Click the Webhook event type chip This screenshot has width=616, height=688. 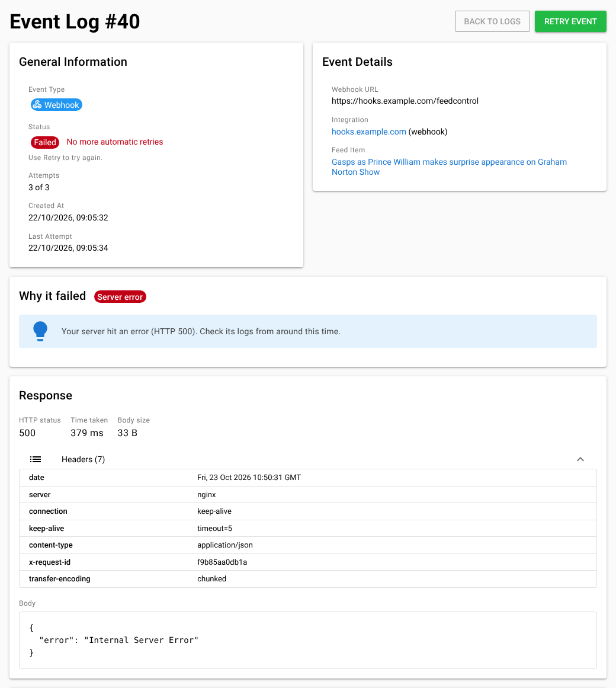56,105
